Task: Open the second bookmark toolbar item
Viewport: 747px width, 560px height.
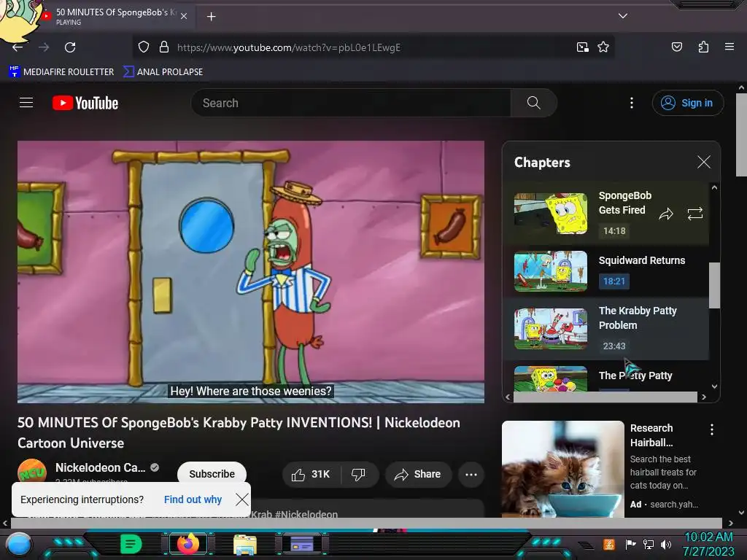Action: [x=163, y=72]
